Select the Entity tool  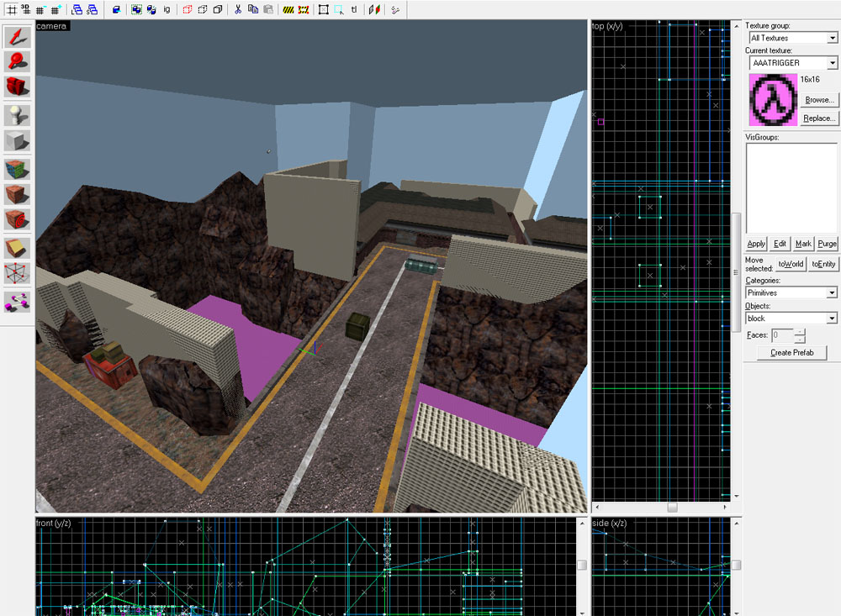coord(17,116)
